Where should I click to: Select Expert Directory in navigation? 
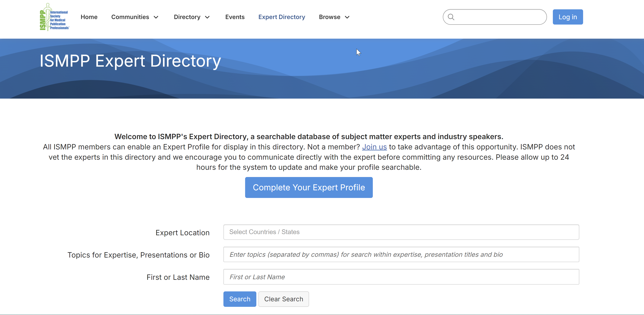pyautogui.click(x=281, y=17)
